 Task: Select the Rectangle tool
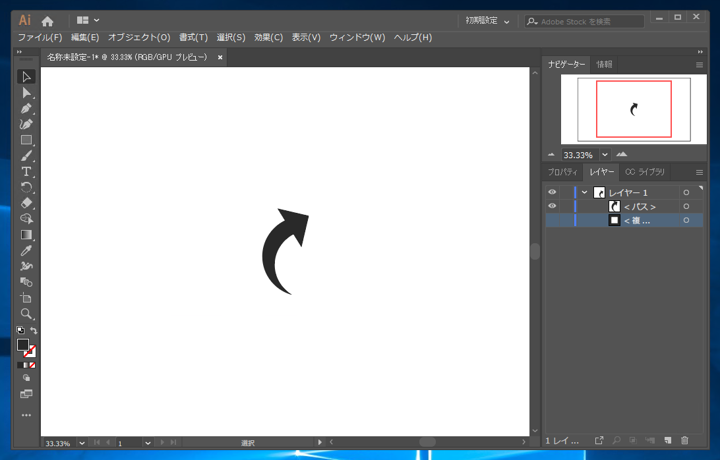[26, 140]
